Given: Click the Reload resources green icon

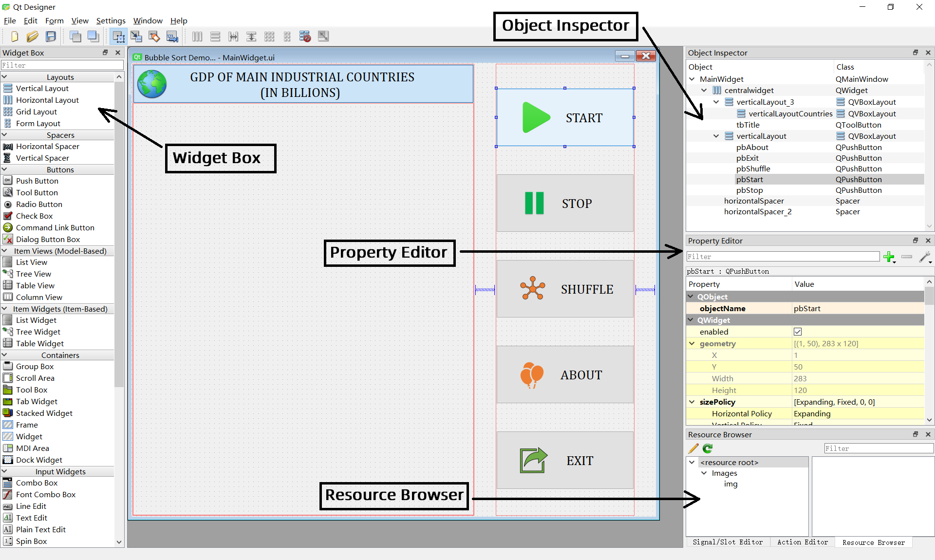Looking at the screenshot, I should pyautogui.click(x=708, y=448).
